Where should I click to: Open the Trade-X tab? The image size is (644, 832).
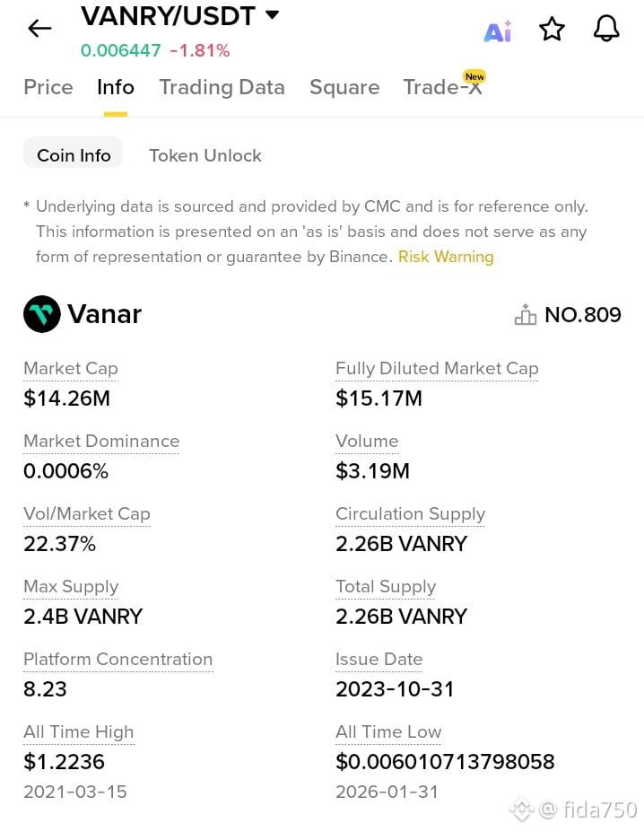pos(442,87)
